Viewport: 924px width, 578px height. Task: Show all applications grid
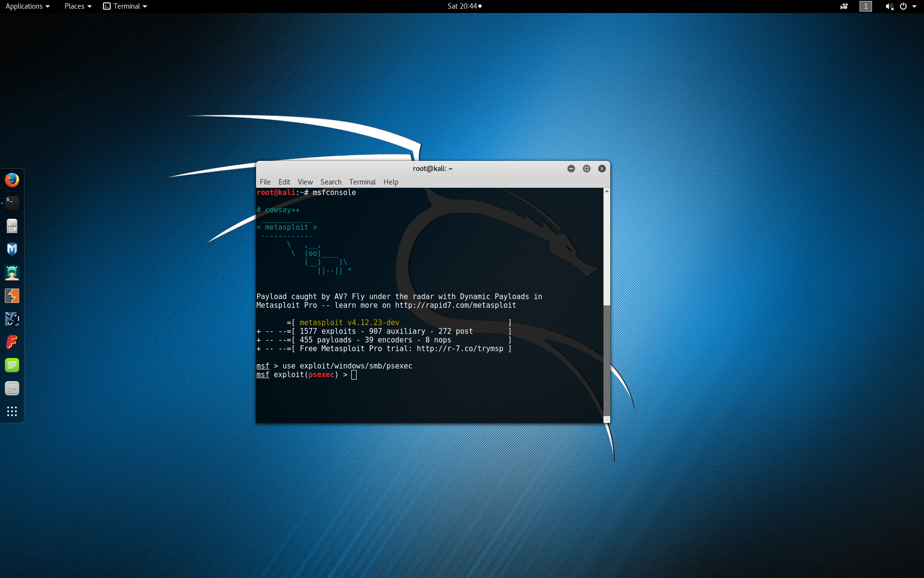(x=12, y=411)
